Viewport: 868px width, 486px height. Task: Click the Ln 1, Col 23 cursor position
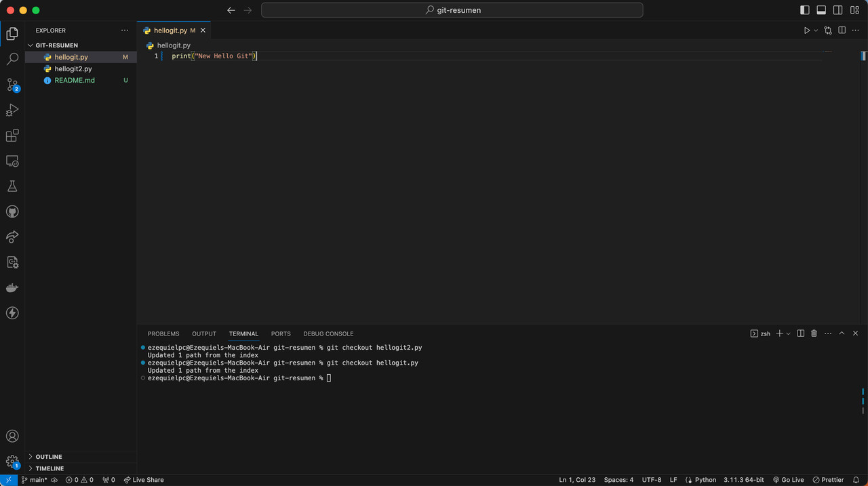(577, 480)
